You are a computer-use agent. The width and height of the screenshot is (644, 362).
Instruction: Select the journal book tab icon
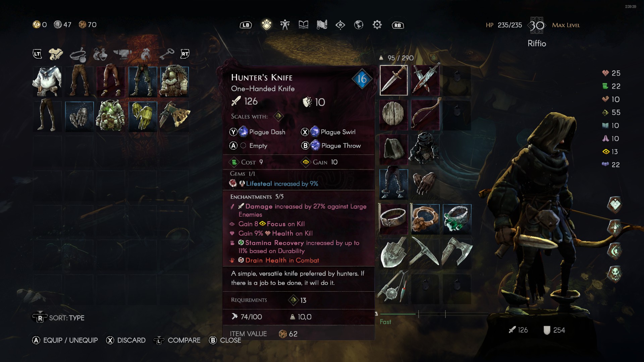(303, 25)
